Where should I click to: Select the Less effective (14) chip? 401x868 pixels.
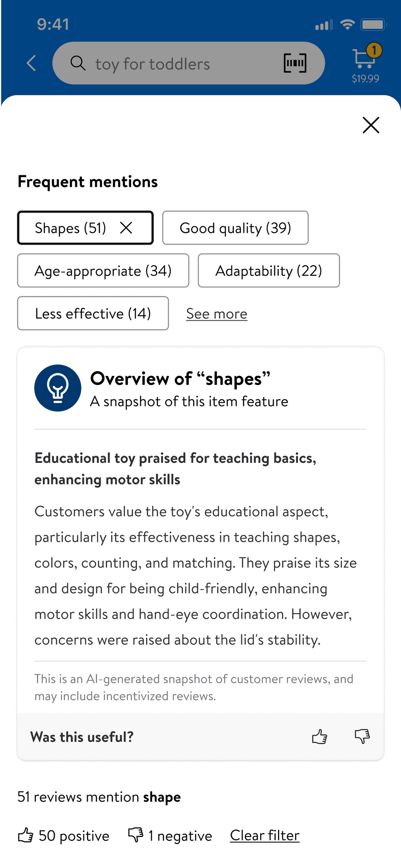click(93, 313)
